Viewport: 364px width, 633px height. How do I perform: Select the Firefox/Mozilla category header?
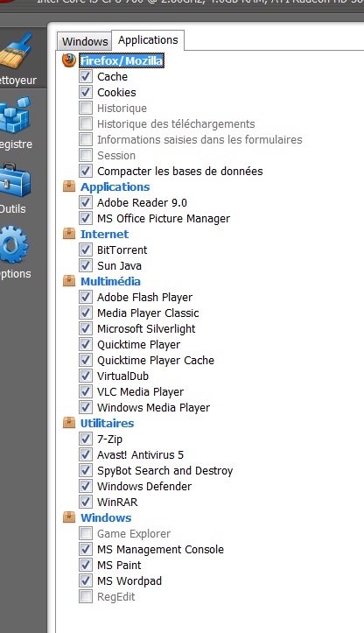coord(122,60)
